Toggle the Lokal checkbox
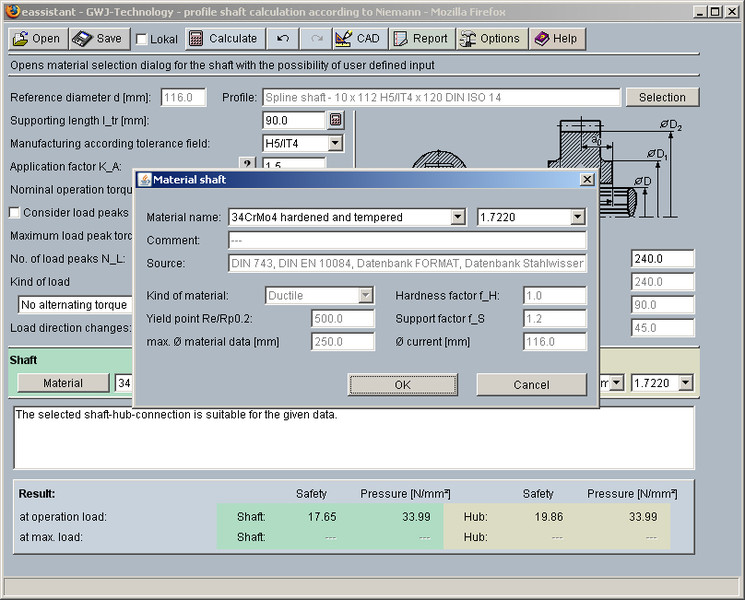Viewport: 745px width, 600px height. tap(142, 39)
